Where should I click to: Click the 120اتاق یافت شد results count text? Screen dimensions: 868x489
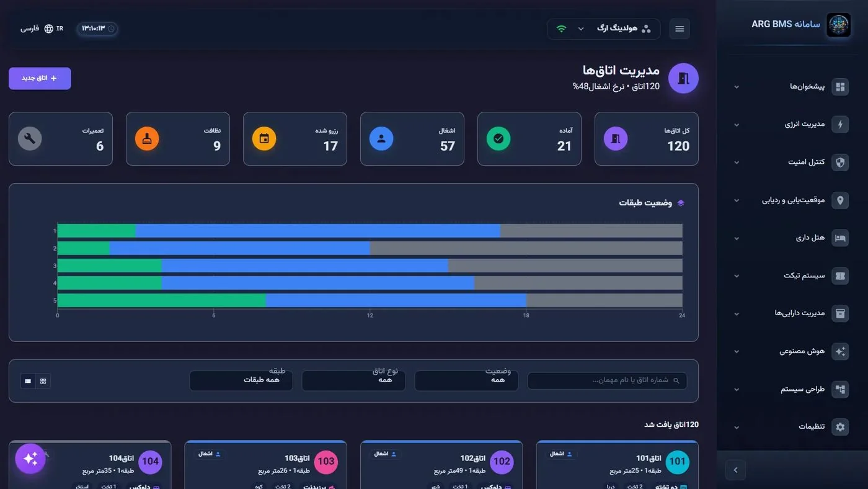pyautogui.click(x=671, y=424)
